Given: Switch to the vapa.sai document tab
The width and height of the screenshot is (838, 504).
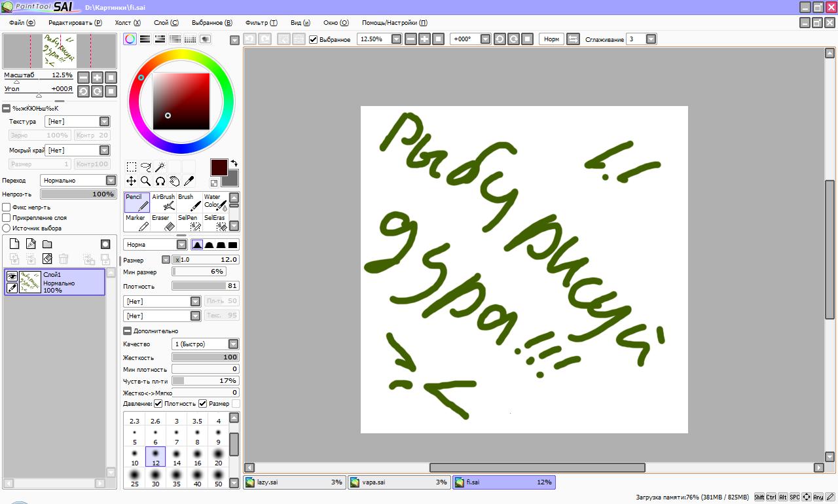Looking at the screenshot, I should [399, 482].
